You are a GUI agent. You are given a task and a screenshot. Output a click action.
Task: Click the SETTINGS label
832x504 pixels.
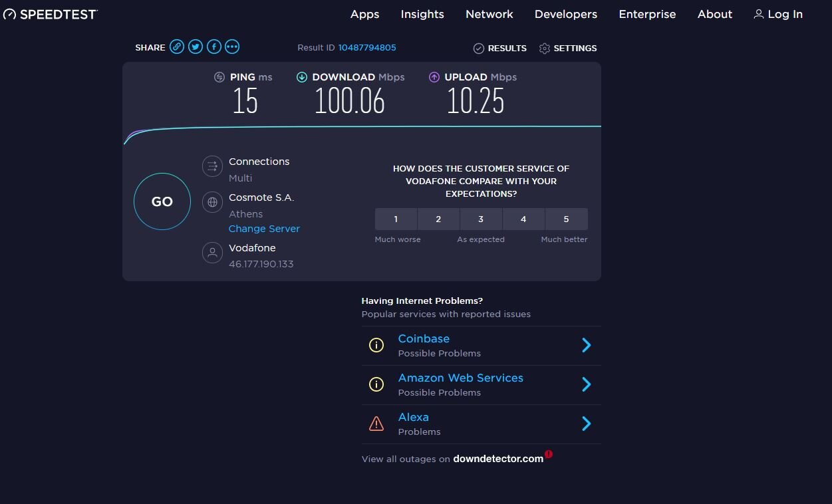point(575,49)
